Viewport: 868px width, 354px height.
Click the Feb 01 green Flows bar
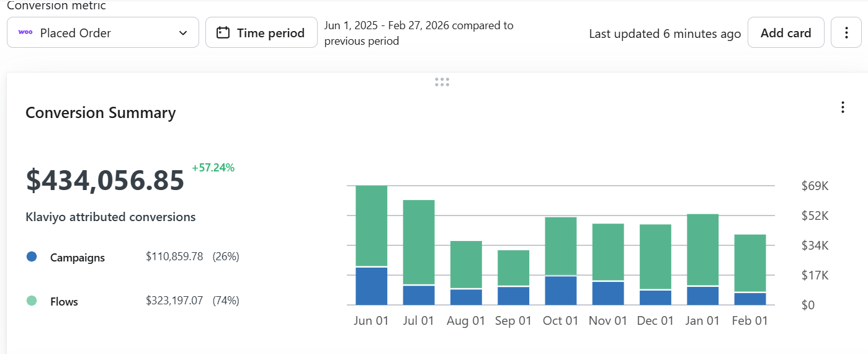coord(750,263)
